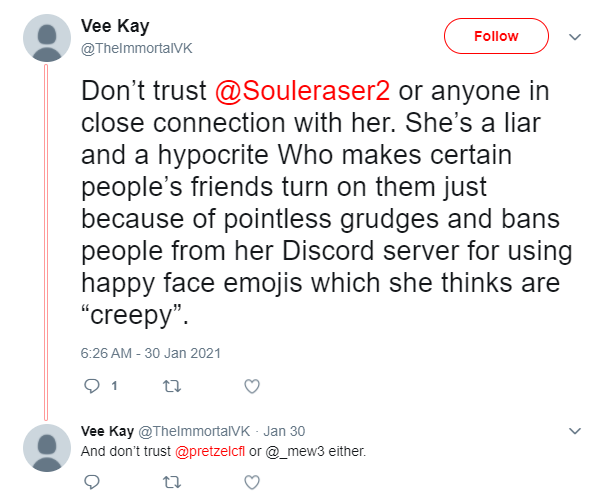Retweet the main tweet about Discord bans
The image size is (603, 496).
click(x=172, y=386)
